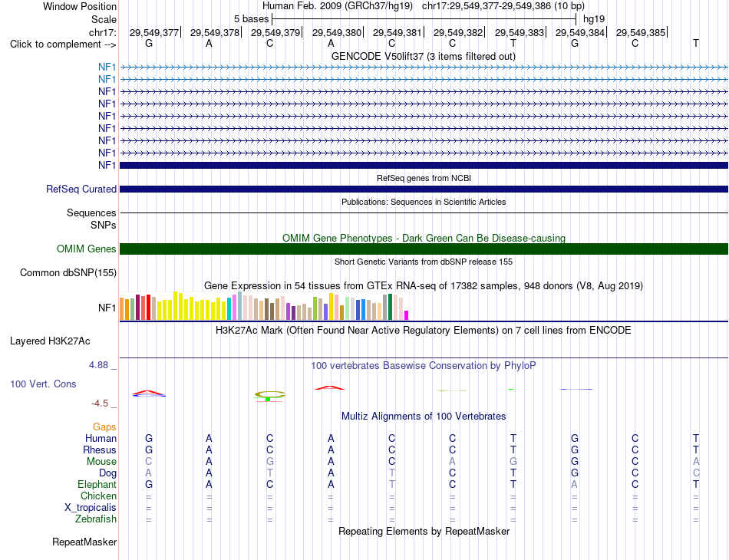Click the Elephant alignment row label

[97, 484]
